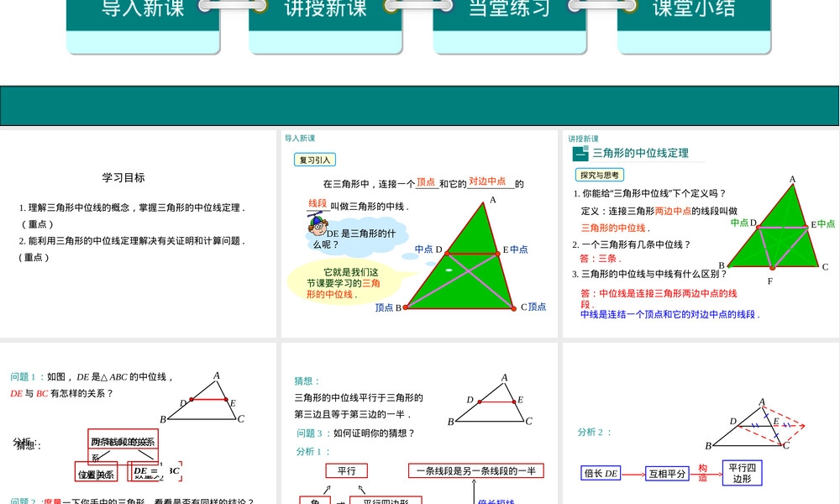This screenshot has width=840, height=504.
Task: Select the 分析1： label
Action: tap(313, 452)
